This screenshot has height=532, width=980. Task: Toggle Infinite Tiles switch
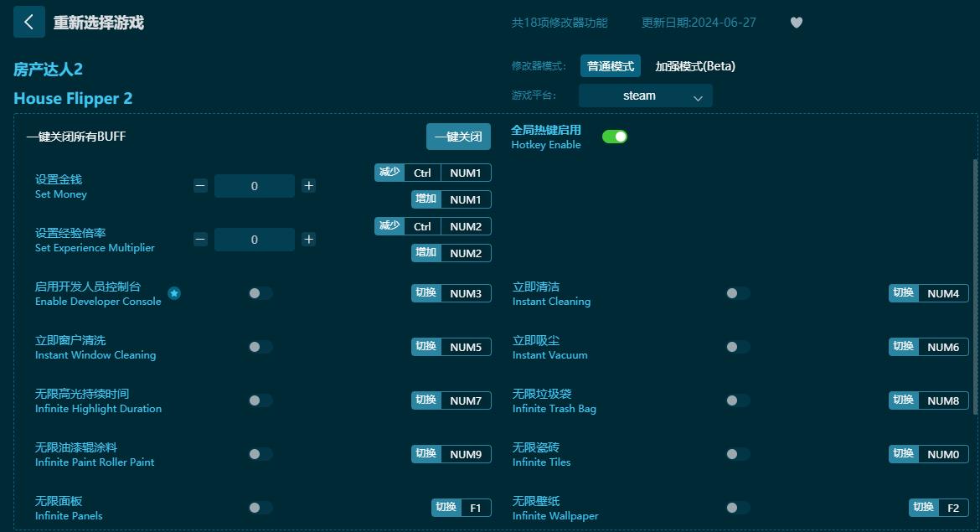click(737, 454)
